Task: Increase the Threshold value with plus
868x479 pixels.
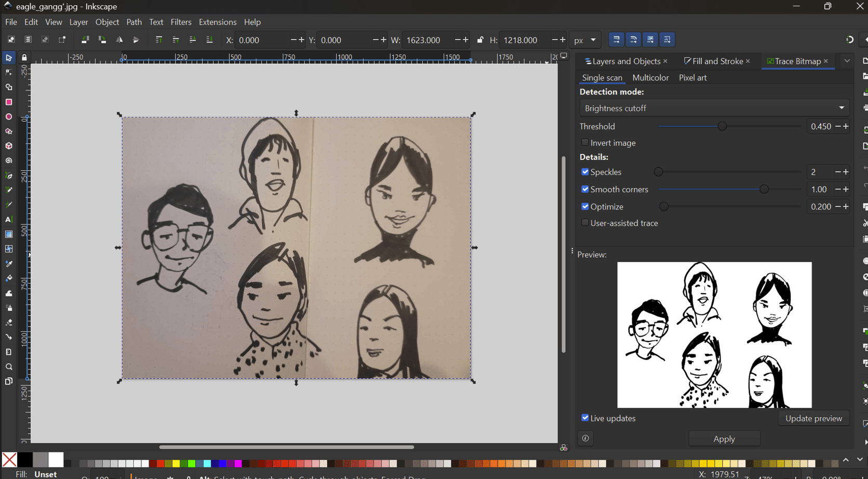Action: pos(846,126)
